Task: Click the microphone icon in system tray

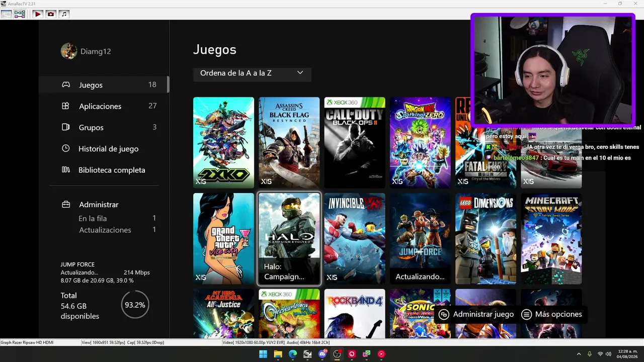Action: [590, 354]
